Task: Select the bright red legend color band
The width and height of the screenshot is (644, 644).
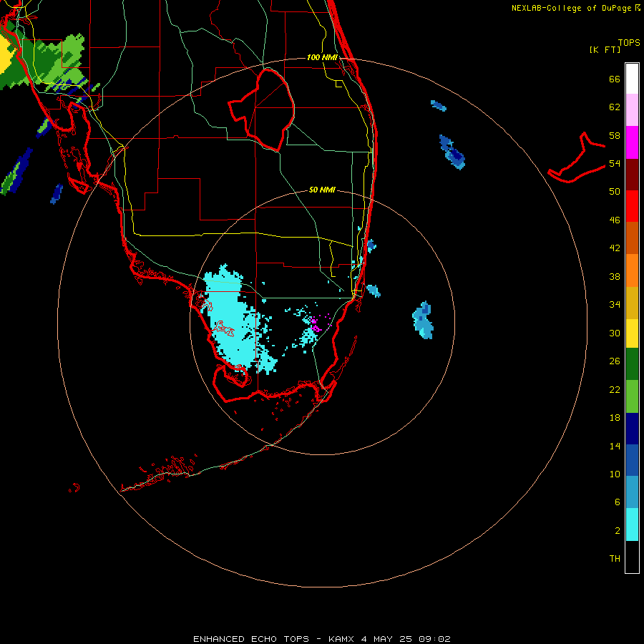Action: tap(632, 206)
